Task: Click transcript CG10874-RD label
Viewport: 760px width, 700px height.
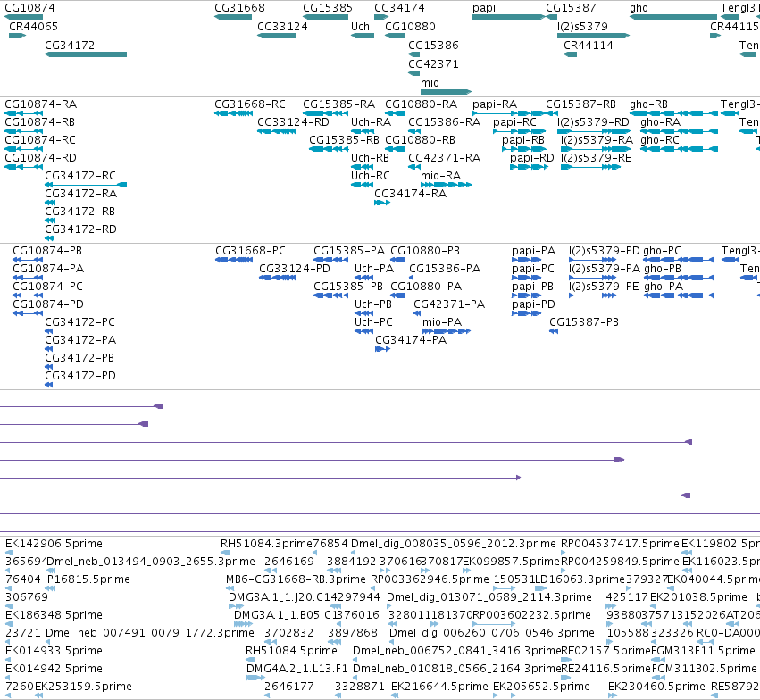Action: coord(41,157)
